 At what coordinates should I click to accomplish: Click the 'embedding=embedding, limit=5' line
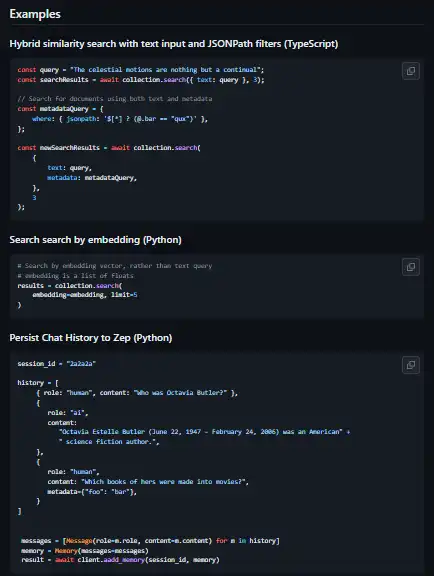tap(85, 295)
